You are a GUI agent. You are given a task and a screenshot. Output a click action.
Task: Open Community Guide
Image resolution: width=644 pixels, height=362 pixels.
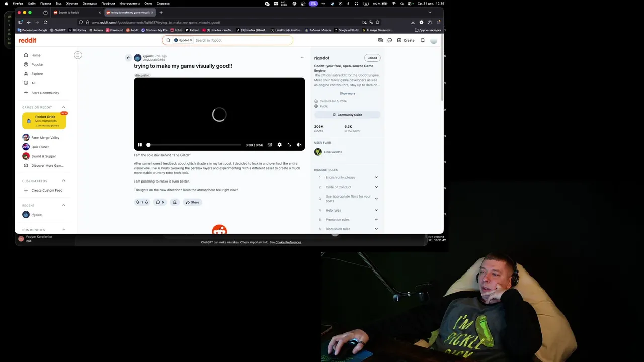coord(347,115)
